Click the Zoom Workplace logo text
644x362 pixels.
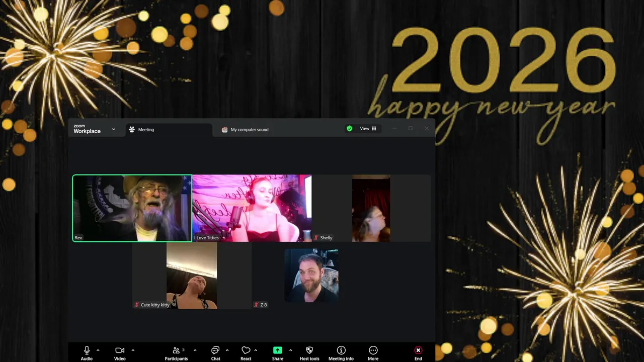coord(87,129)
